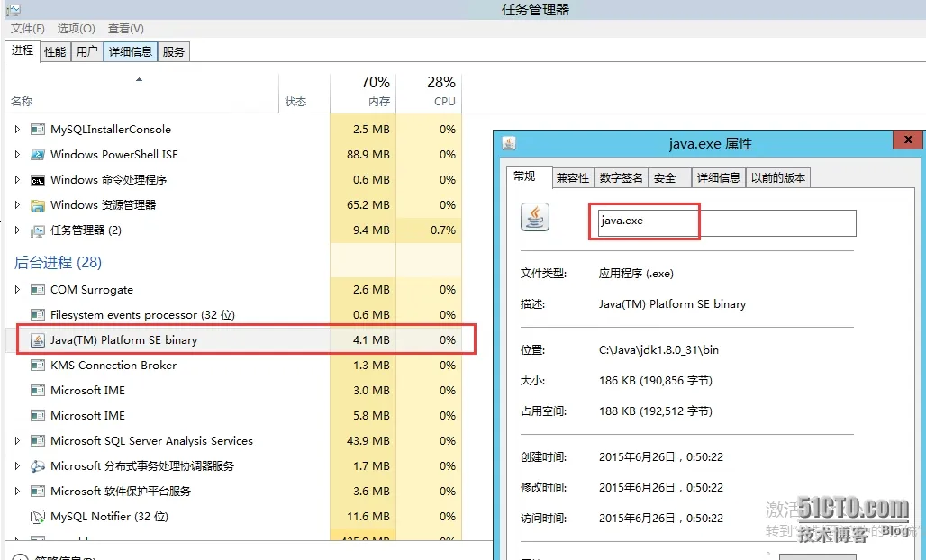
Task: Open the 详细信息 tab in java.exe properties
Action: pyautogui.click(x=719, y=177)
